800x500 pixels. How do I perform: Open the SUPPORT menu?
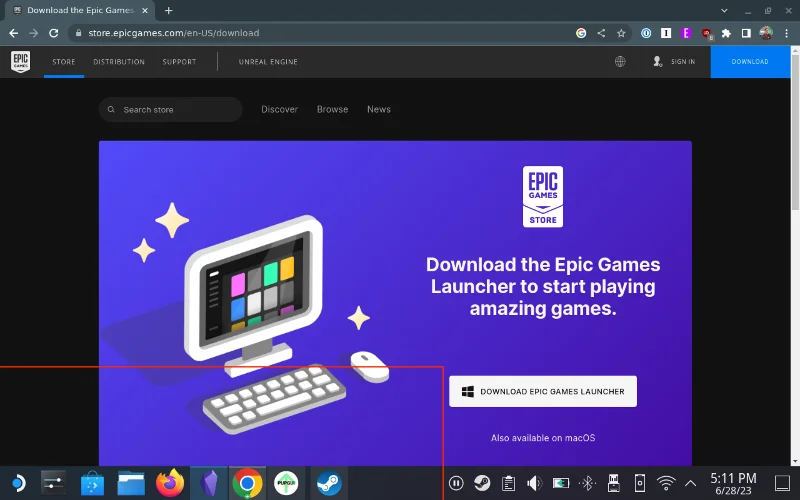(x=179, y=62)
